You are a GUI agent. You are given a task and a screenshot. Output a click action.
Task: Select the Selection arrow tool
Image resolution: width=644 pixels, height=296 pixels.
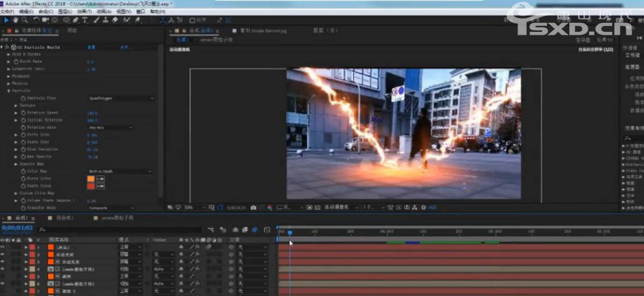[x=7, y=20]
